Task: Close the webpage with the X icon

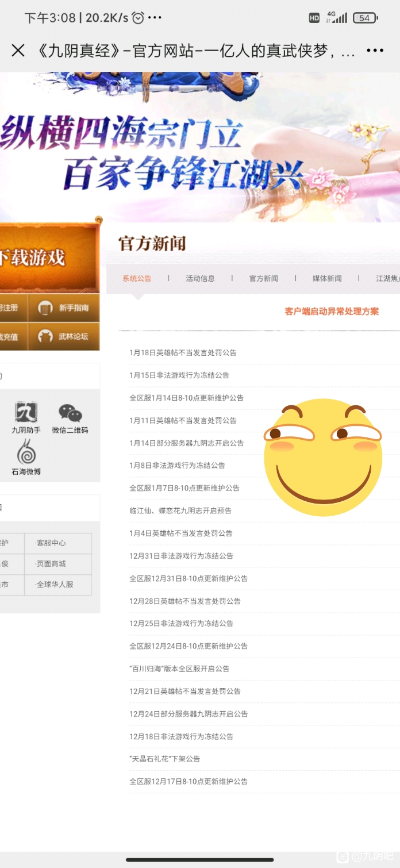Action: 18,51
